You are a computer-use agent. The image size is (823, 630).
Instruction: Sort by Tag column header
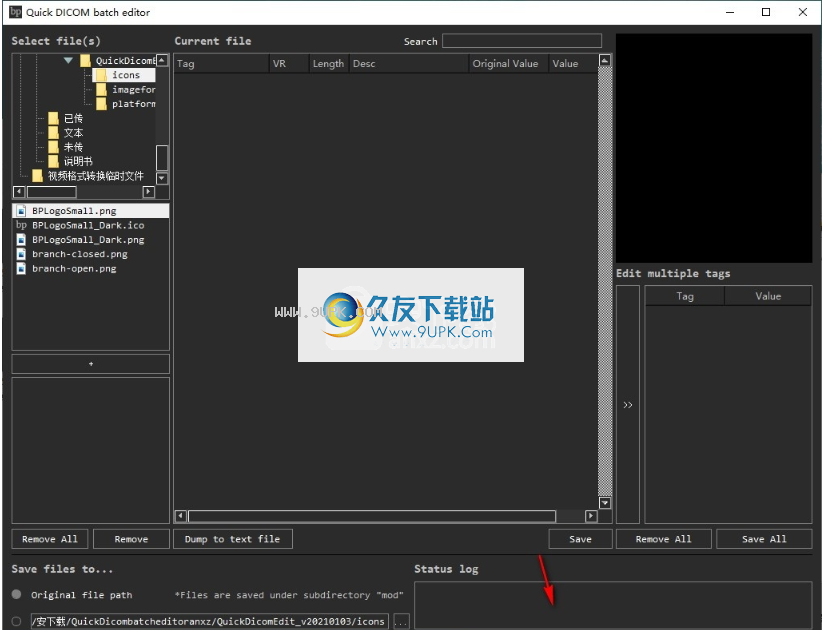221,64
